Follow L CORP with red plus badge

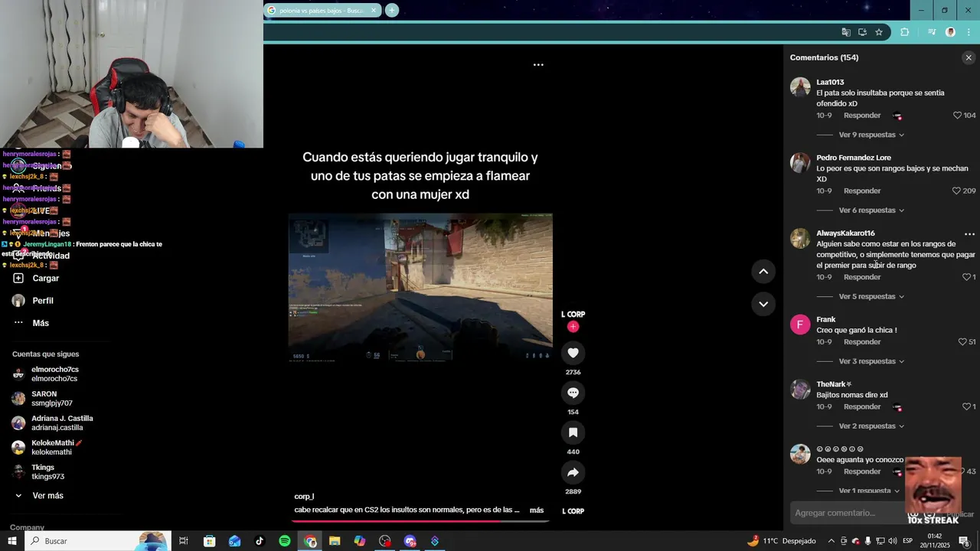point(573,327)
